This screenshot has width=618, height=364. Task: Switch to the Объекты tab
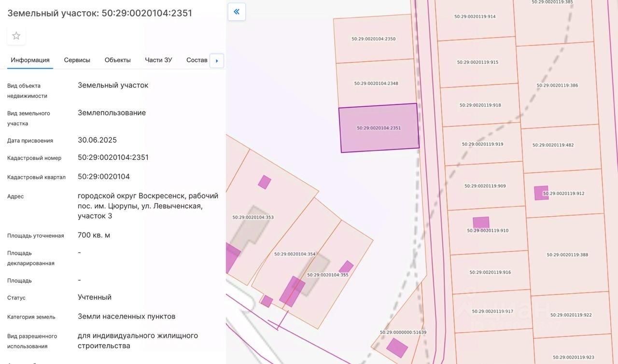118,60
